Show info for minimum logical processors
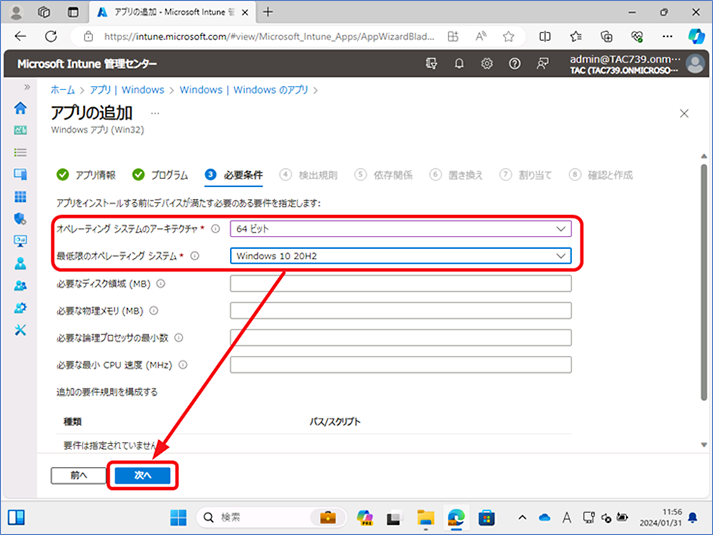713x535 pixels. coord(179,338)
